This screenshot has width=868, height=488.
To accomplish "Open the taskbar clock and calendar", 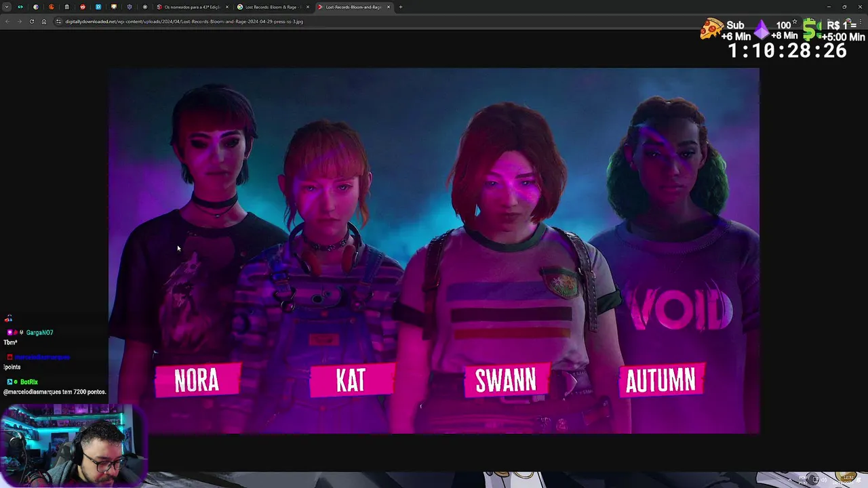I will click(x=844, y=480).
